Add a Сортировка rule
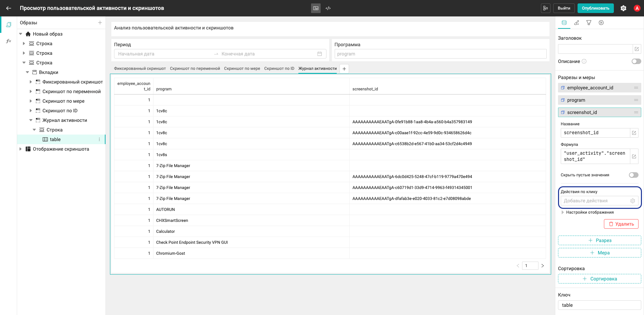Screen dimensions: 644x315 [599, 279]
